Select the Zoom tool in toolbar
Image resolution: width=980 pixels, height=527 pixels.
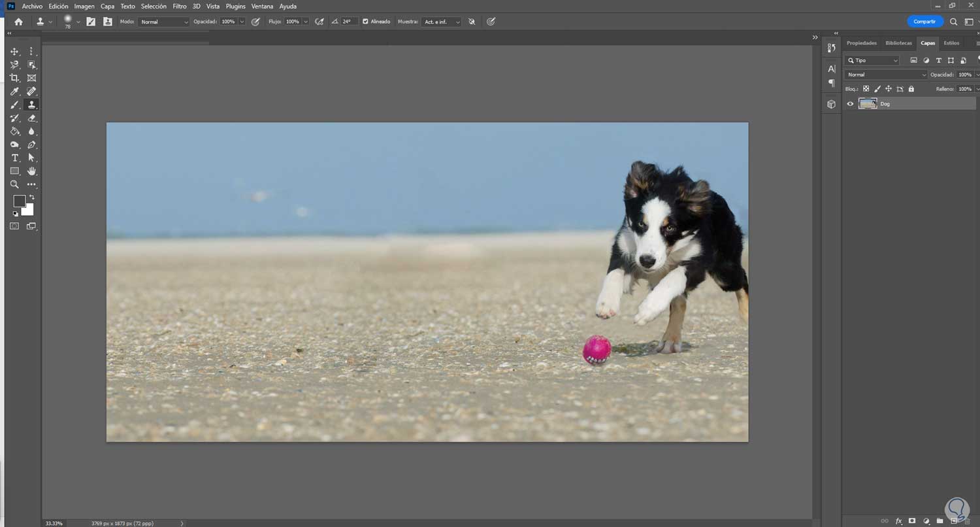14,185
